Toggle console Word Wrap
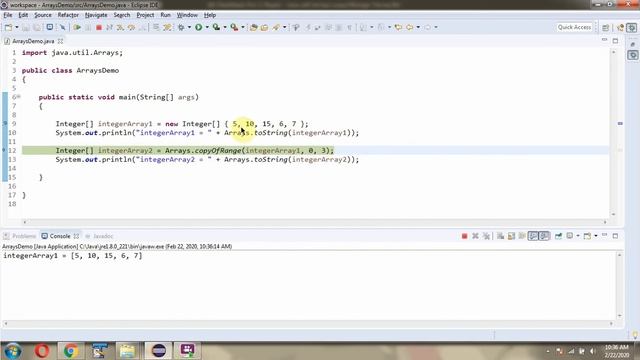This screenshot has width=640, height=360. [x=522, y=236]
